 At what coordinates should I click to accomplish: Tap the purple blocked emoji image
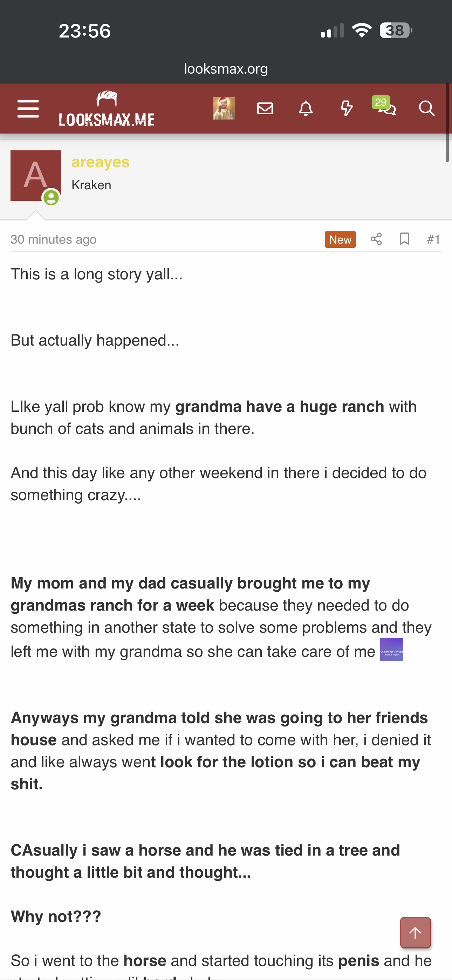[x=391, y=649]
